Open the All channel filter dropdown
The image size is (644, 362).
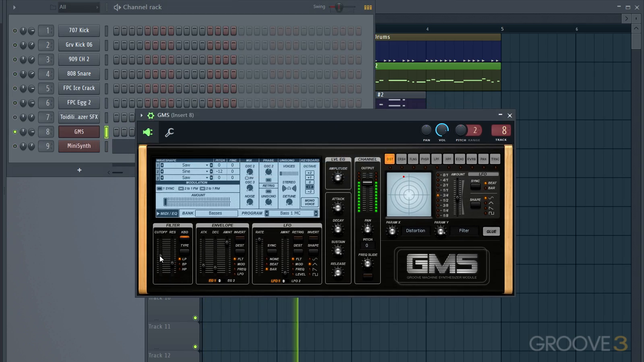(78, 7)
